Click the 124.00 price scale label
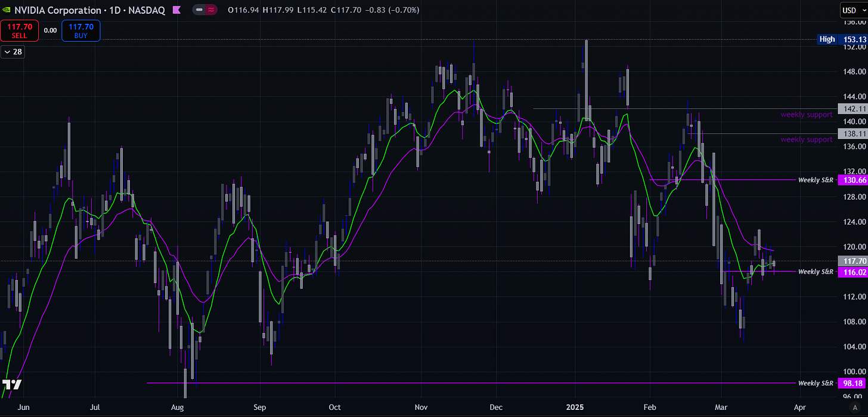 854,222
